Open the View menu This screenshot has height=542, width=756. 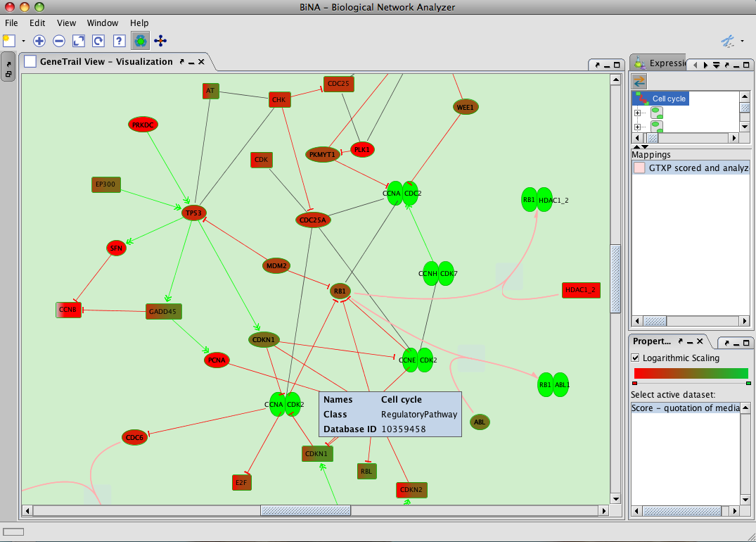point(66,23)
